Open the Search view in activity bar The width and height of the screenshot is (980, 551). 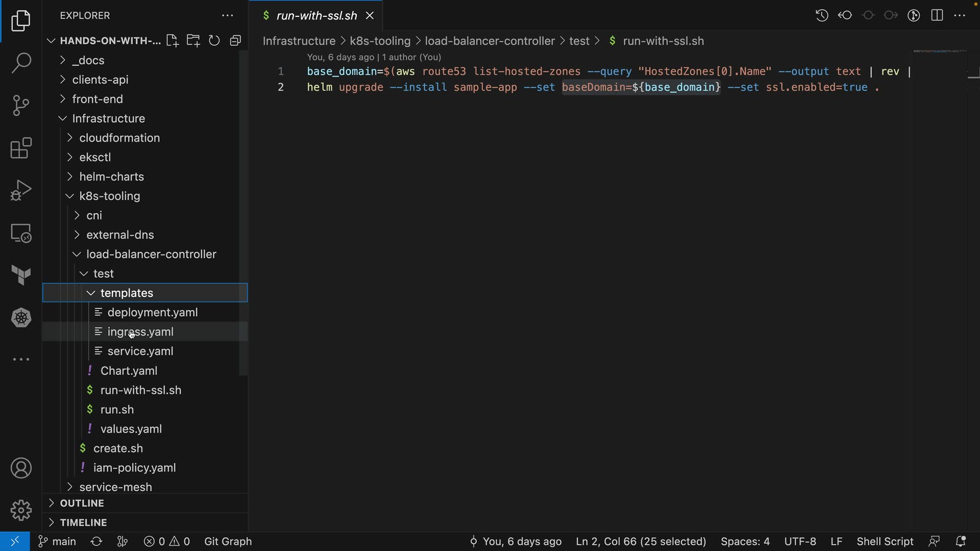click(21, 63)
